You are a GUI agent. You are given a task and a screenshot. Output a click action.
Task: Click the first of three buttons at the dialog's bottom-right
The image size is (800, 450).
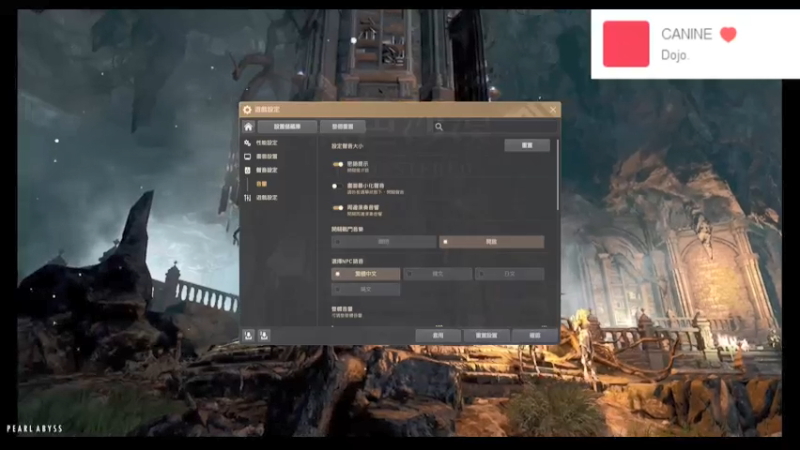pos(438,336)
